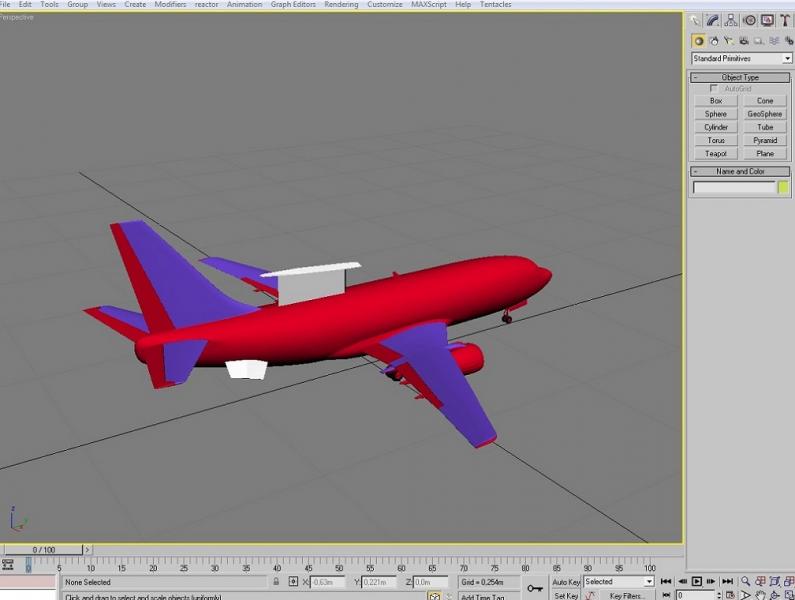Viewport: 795px width, 600px height.
Task: Click the Add Time Tag field
Action: click(x=489, y=596)
